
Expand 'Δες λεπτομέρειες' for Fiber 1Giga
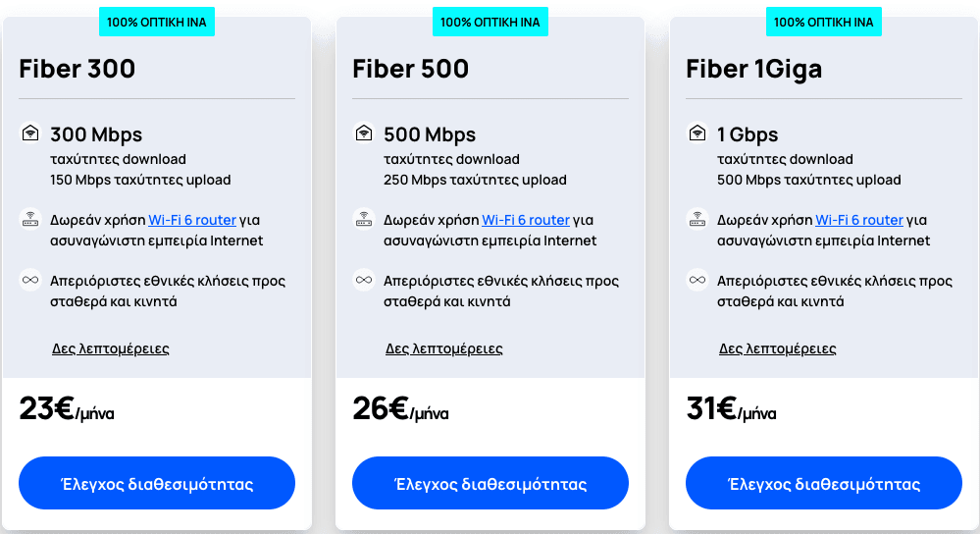pyautogui.click(x=778, y=348)
